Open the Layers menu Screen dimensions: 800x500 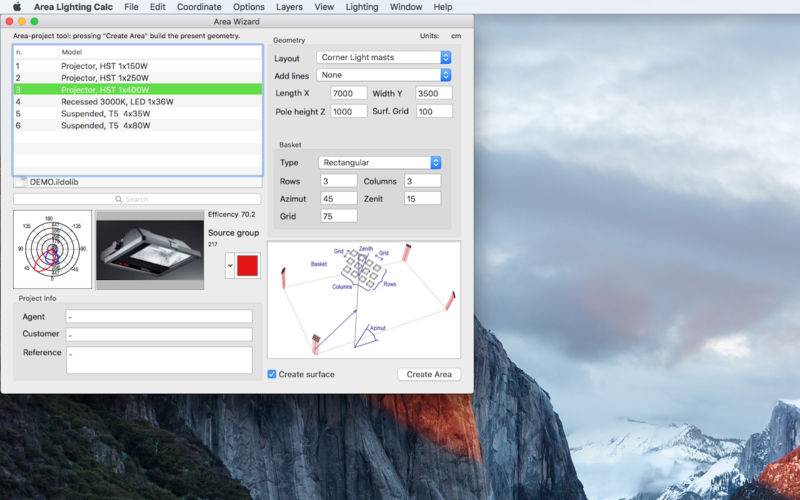click(289, 7)
